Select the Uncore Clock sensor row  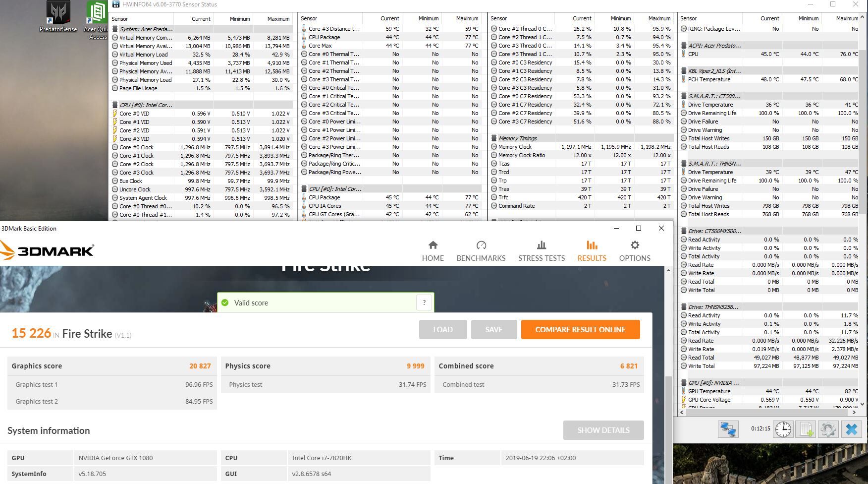tap(202, 189)
